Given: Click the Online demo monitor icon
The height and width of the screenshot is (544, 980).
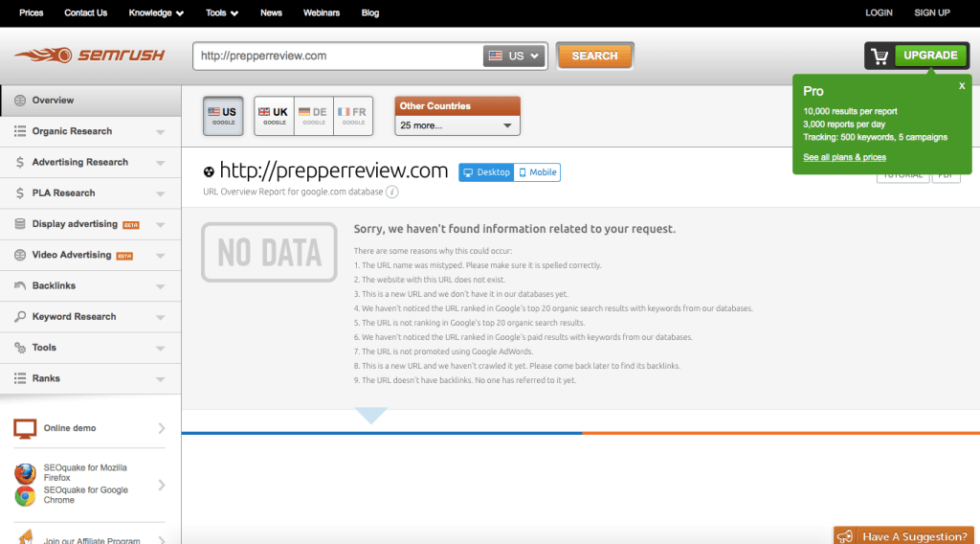Looking at the screenshot, I should [25, 428].
